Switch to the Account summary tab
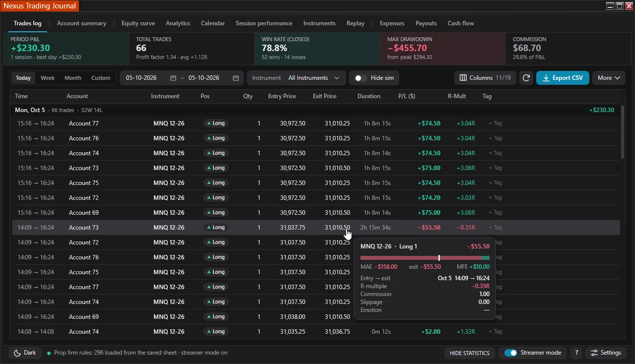 click(x=81, y=23)
